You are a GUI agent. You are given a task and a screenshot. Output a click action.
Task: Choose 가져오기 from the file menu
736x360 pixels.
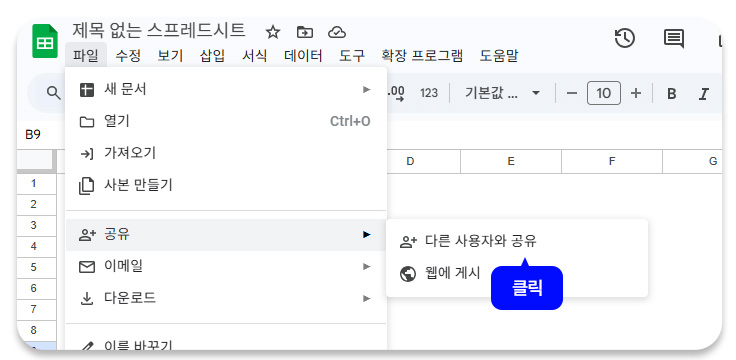coord(226,153)
